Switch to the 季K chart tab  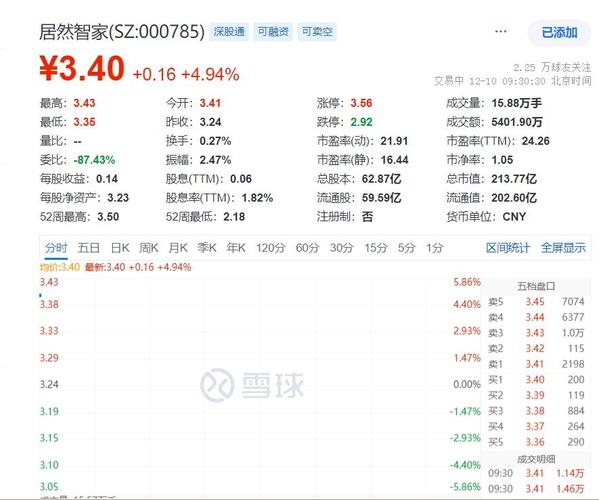click(x=207, y=248)
